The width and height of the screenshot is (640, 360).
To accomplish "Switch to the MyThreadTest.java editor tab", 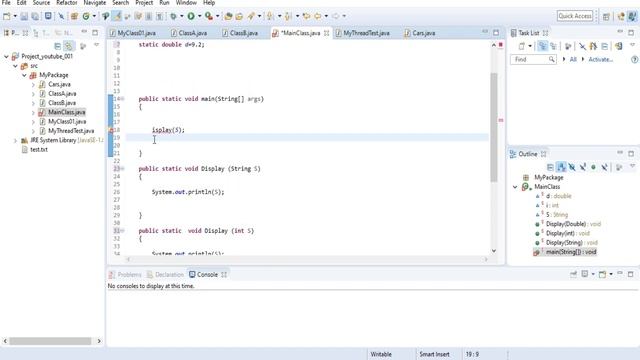I will pyautogui.click(x=362, y=33).
